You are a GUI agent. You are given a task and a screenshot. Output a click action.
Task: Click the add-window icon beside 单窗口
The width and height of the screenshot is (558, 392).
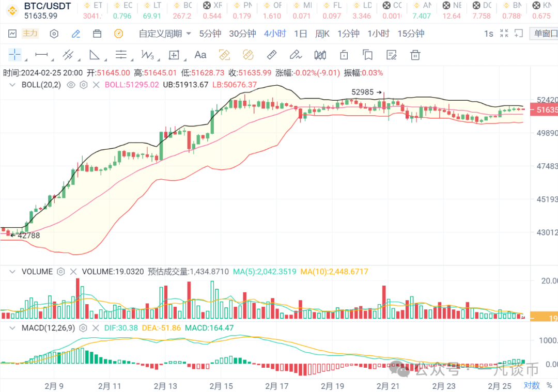519,34
